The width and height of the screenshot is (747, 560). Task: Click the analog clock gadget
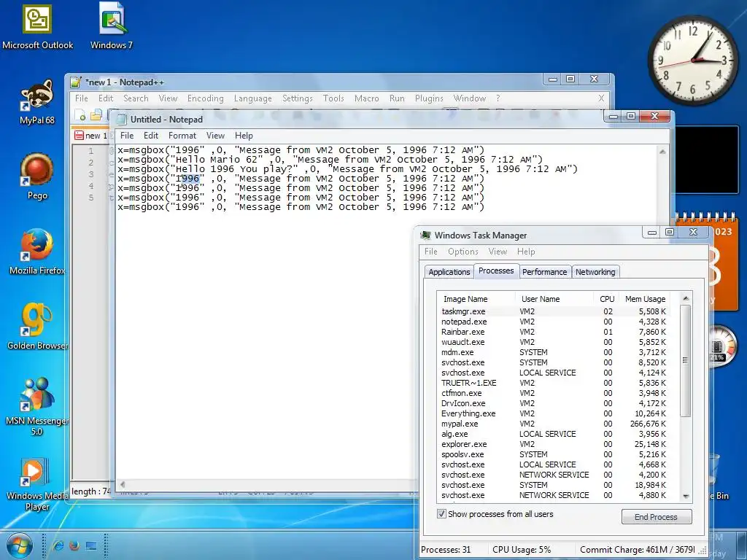693,61
